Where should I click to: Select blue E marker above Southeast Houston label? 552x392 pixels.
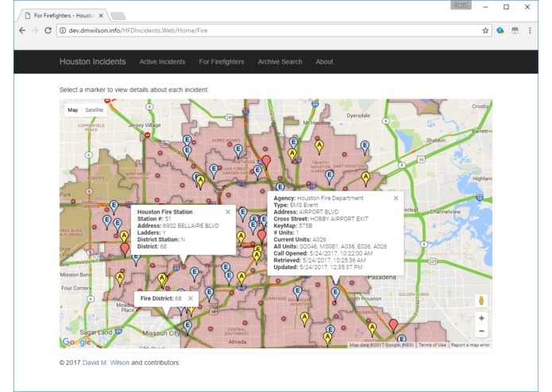coord(298,293)
